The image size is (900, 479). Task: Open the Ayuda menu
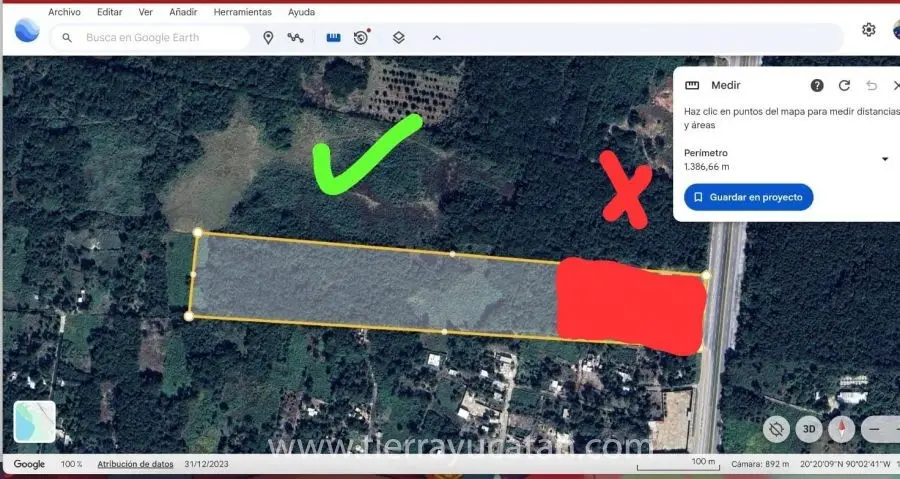301,12
